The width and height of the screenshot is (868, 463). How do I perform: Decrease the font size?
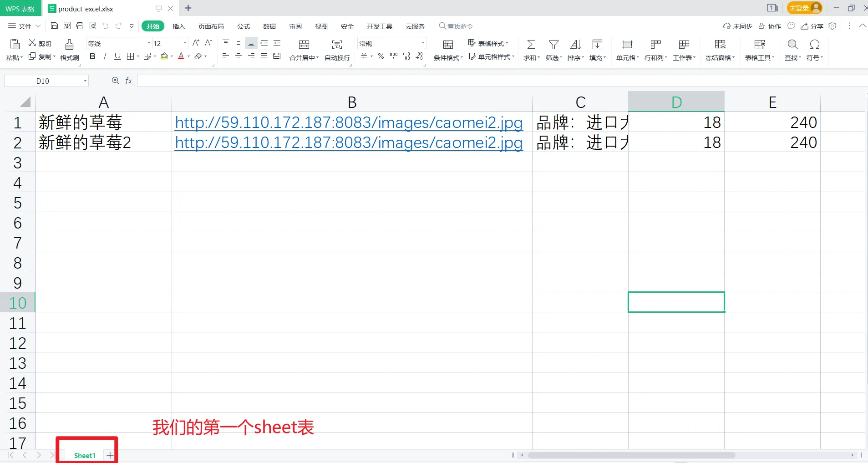tap(208, 43)
